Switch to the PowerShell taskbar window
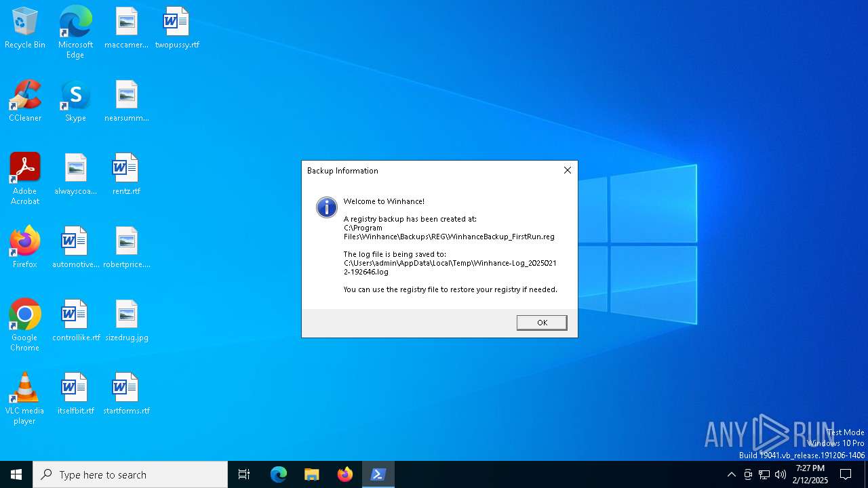This screenshot has height=488, width=868. coord(378,474)
